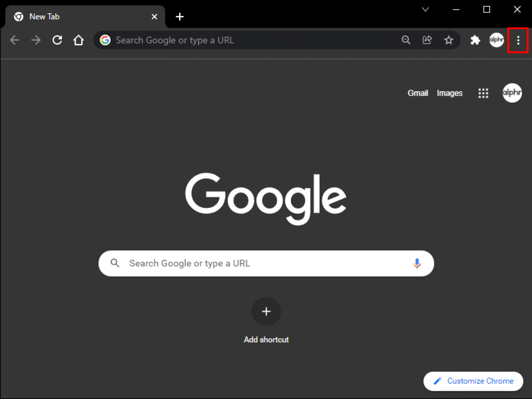532x399 pixels.
Task: Open Google Images
Action: [x=450, y=93]
